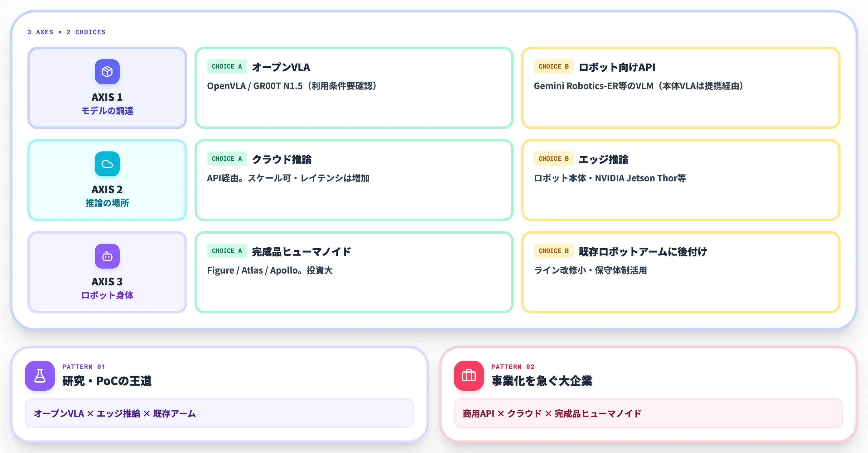
Task: Click the cube icon in AXIS 1
Action: tap(107, 72)
